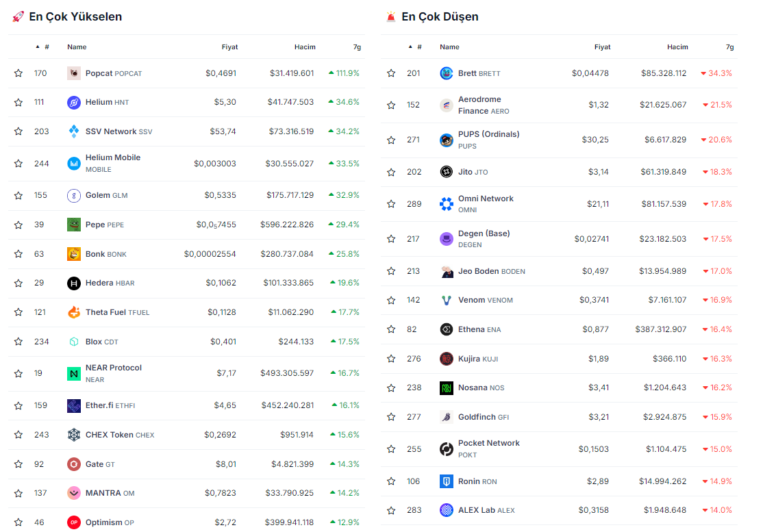Click the Omni Network logo icon
Image resolution: width=776 pixels, height=532 pixels.
coord(447,204)
